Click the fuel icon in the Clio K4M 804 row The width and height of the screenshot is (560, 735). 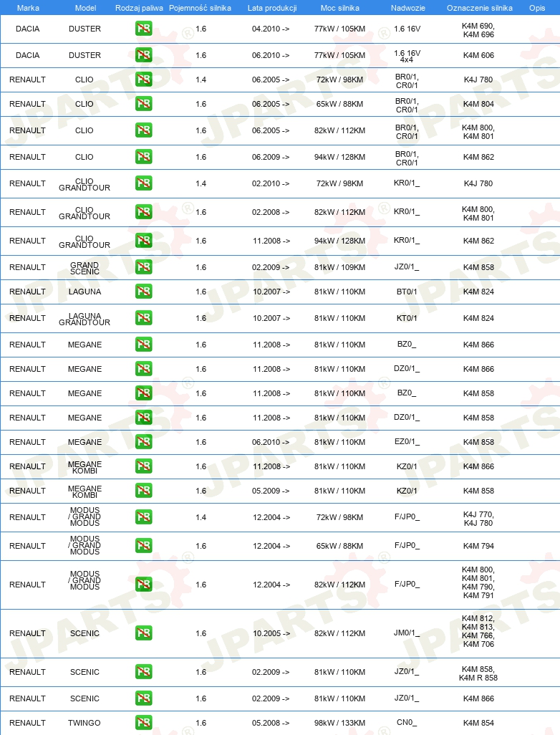pos(143,104)
